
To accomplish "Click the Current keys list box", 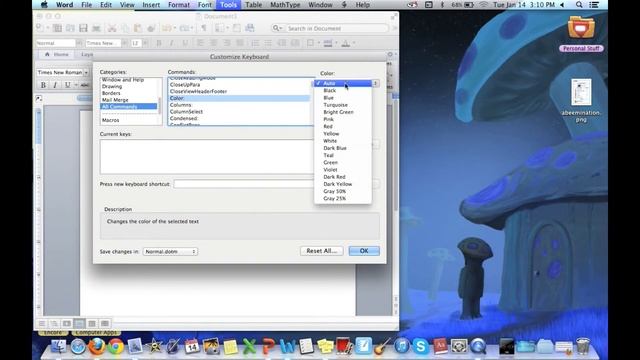I will [x=207, y=157].
